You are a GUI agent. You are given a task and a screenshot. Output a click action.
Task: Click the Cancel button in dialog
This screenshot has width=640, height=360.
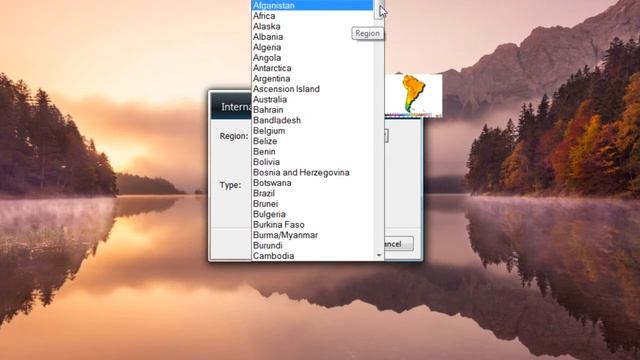pos(398,244)
